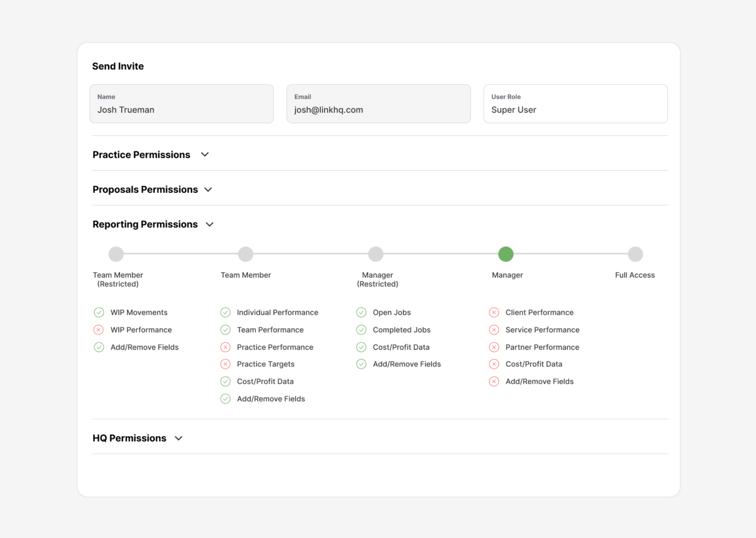Open the User Role dropdown
756x538 pixels.
coord(575,104)
